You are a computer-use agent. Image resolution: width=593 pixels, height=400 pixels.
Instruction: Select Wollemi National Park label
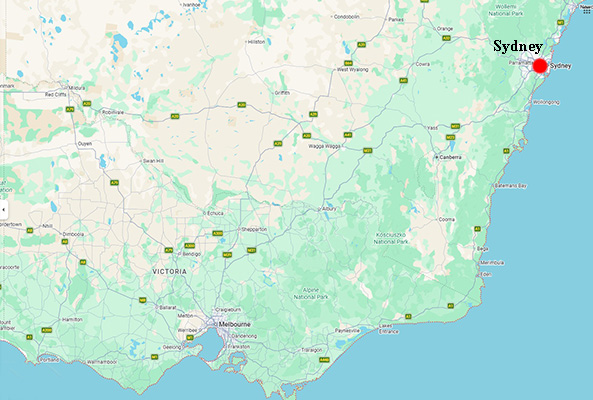506,10
